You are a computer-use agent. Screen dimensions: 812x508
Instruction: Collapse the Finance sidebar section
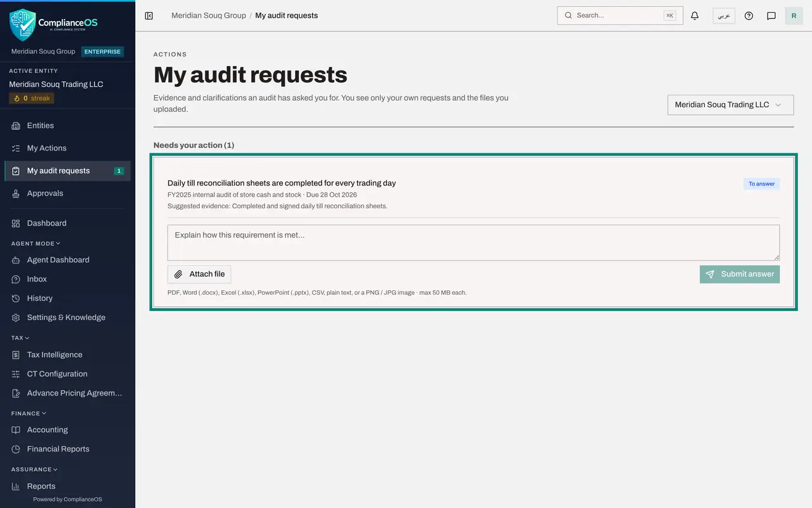[x=29, y=413]
